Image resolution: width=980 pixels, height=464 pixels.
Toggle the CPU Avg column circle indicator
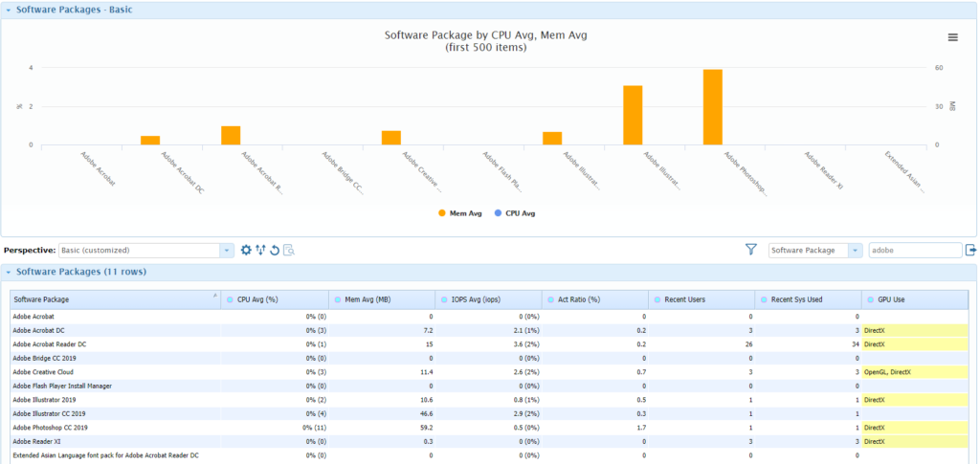coord(230,299)
